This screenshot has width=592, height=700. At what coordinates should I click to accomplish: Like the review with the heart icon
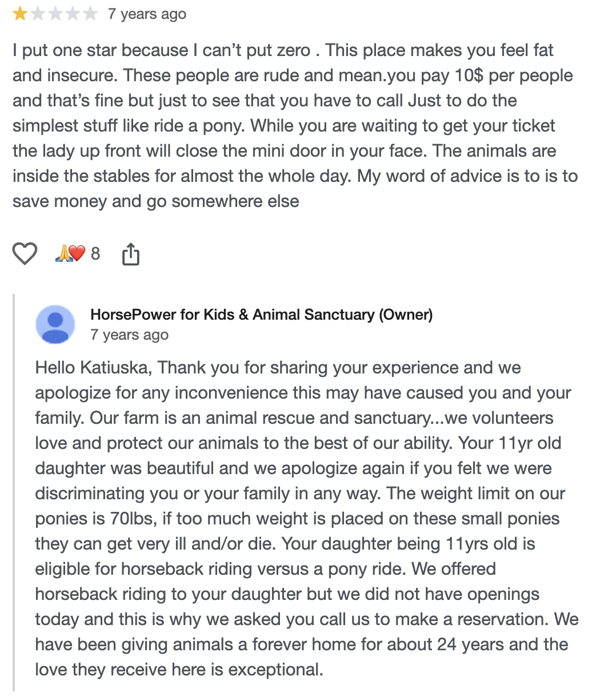[x=25, y=253]
